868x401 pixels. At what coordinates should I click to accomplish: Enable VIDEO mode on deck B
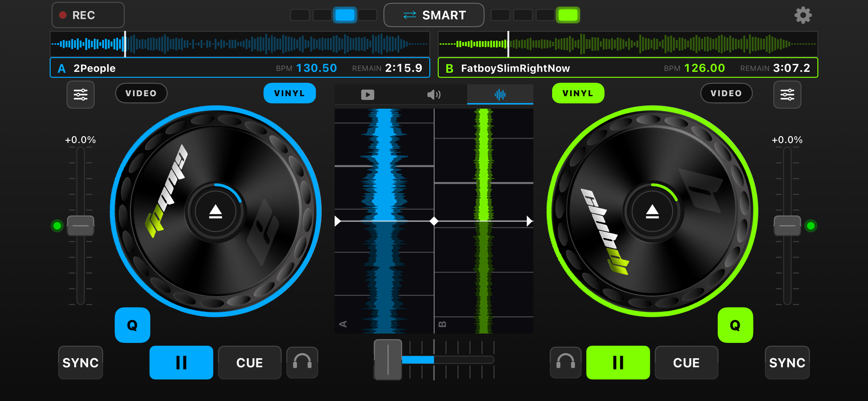coord(726,93)
